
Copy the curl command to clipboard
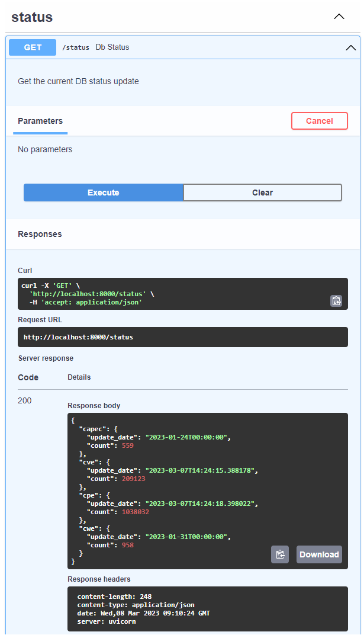336,300
